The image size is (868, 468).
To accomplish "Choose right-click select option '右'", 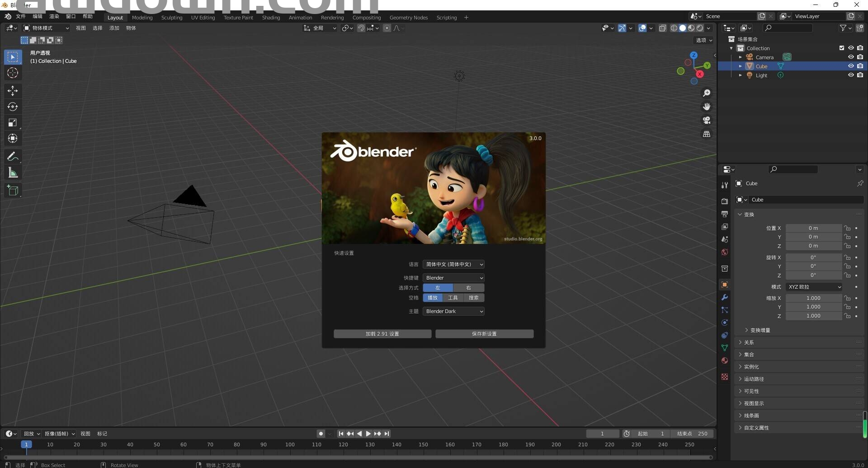I will 468,288.
